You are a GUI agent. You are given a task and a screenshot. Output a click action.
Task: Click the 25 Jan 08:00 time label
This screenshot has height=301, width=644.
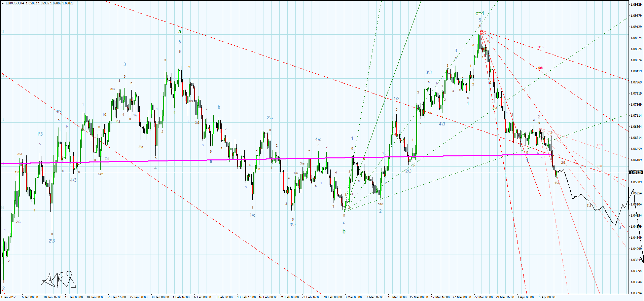click(x=138, y=297)
